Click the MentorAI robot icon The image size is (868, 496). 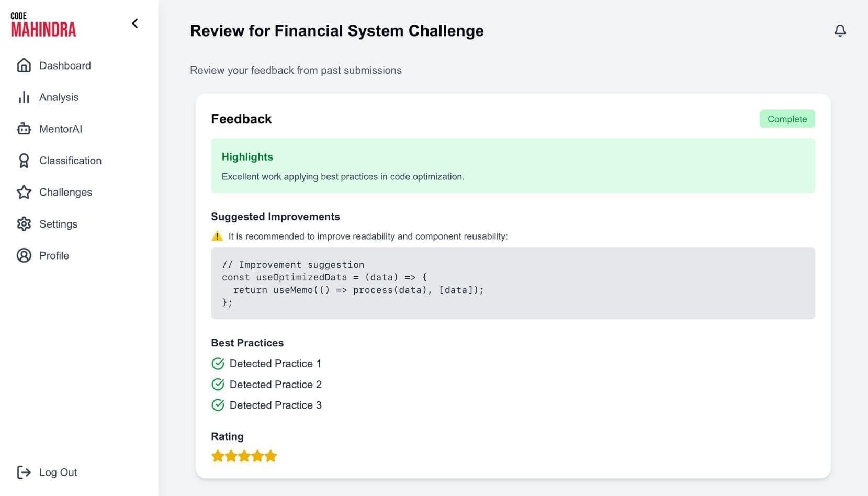[24, 129]
